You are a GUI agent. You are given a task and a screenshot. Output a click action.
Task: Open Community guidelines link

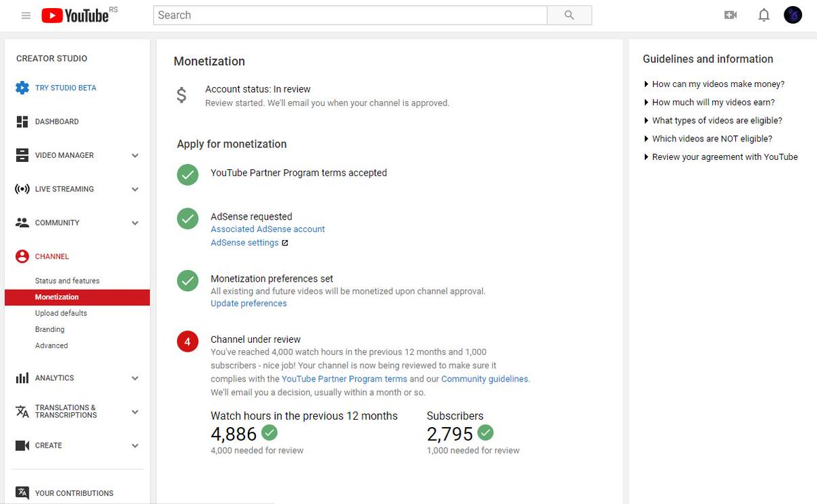485,379
